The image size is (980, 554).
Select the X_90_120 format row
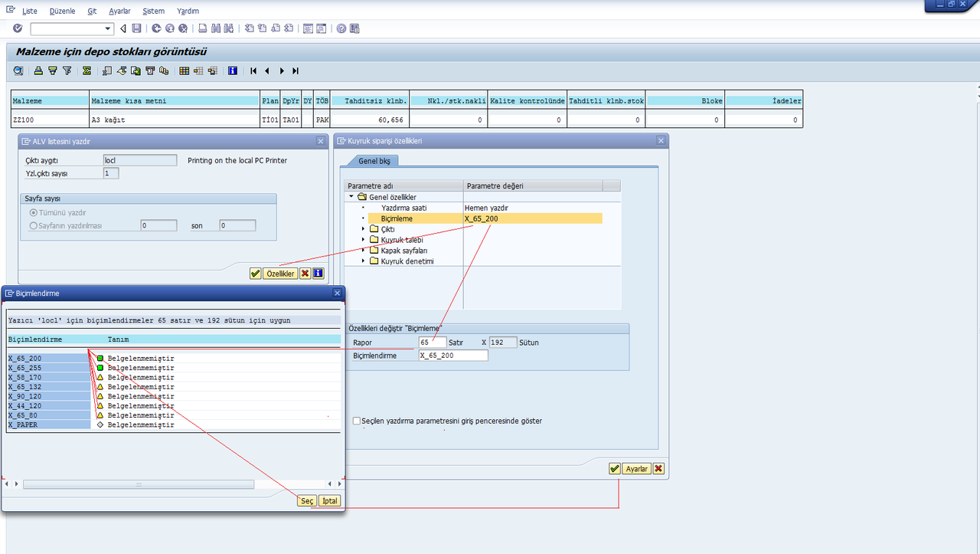pyautogui.click(x=173, y=396)
